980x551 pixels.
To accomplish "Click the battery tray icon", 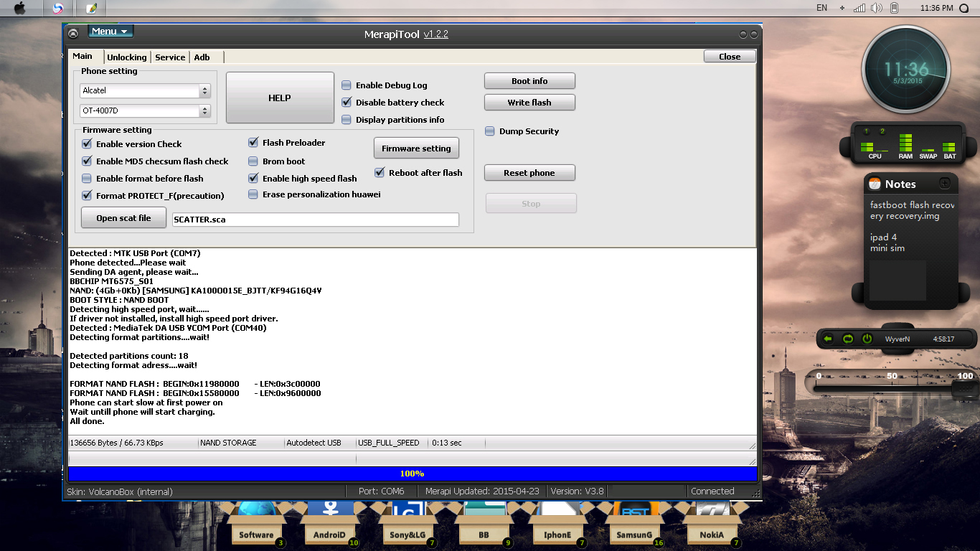I will pyautogui.click(x=894, y=8).
